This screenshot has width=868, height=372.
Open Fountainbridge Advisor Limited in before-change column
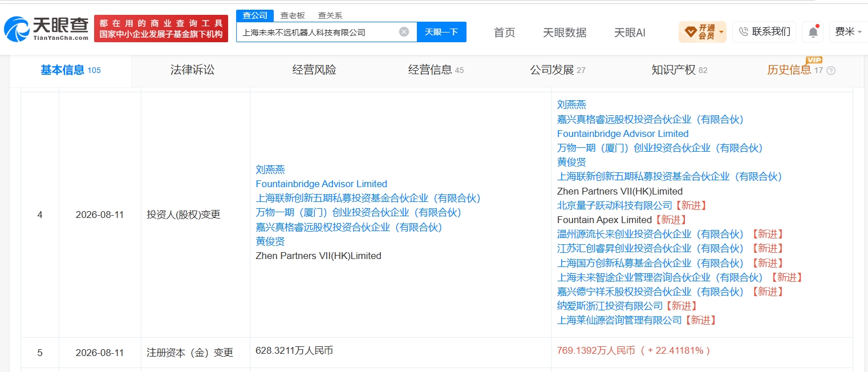tap(321, 184)
